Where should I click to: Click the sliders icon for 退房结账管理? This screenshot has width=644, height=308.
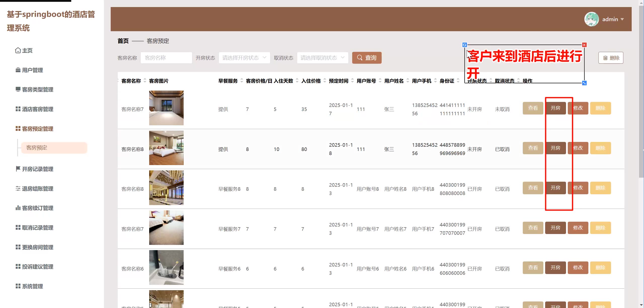point(18,188)
